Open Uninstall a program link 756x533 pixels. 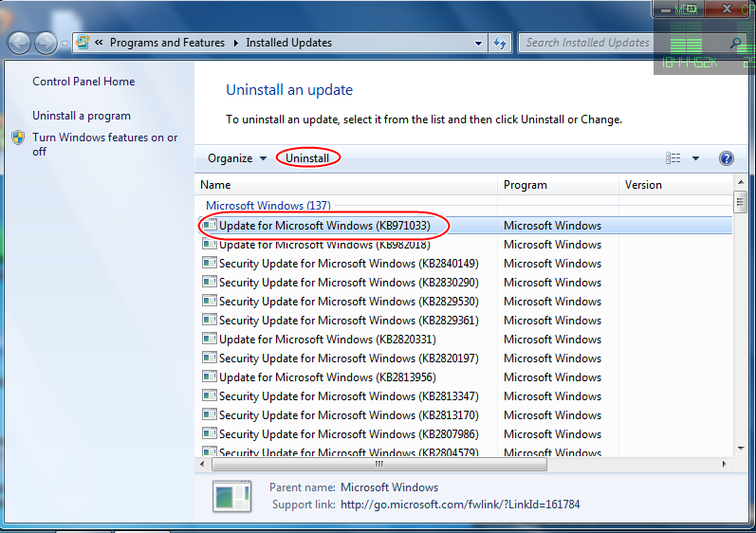[82, 116]
